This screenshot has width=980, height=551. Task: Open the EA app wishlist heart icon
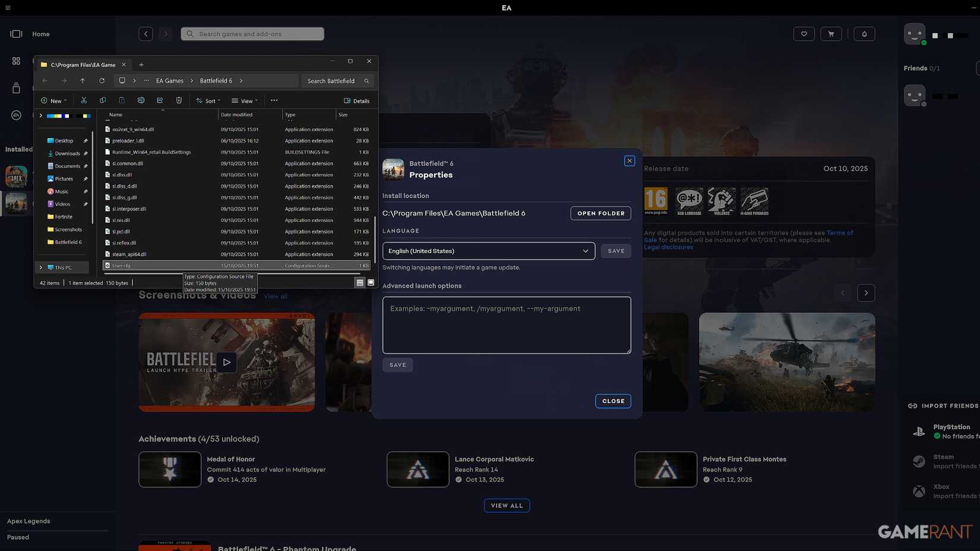pos(804,34)
